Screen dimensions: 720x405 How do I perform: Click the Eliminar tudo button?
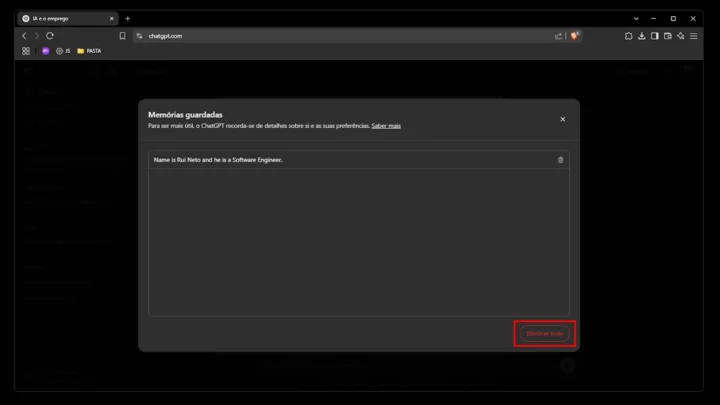click(545, 333)
